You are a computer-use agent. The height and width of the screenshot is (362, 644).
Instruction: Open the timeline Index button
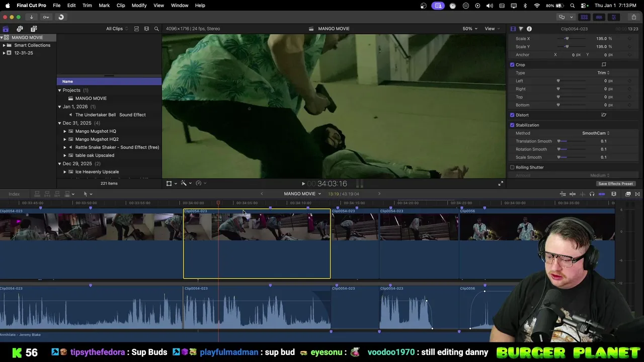(14, 194)
